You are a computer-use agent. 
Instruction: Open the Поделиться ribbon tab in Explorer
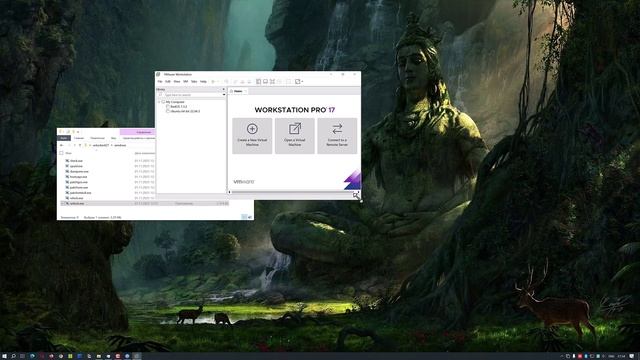pos(98,138)
